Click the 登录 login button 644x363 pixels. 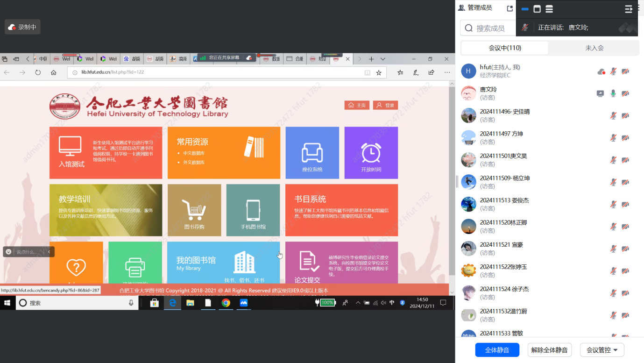coord(385,105)
